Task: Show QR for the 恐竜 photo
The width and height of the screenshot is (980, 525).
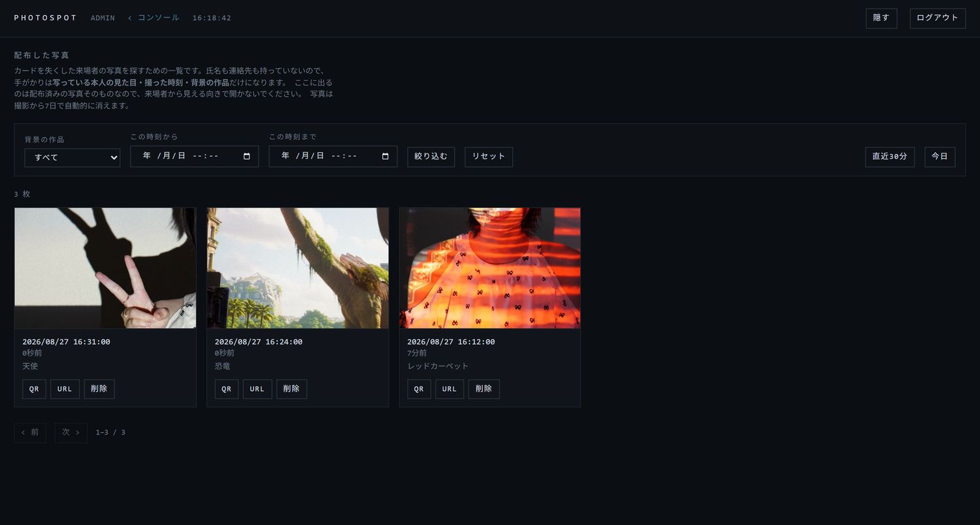Action: tap(227, 389)
